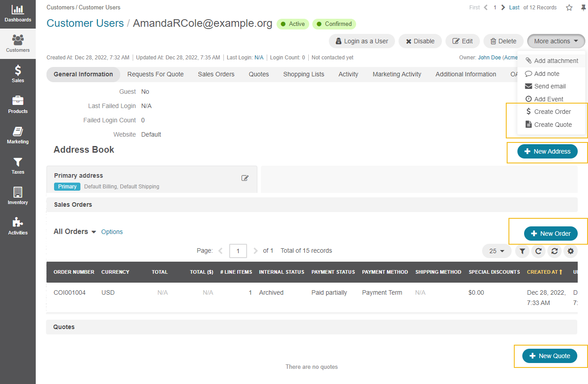Delete this customer user
Viewport: 588px width, 384px height.
pos(504,41)
